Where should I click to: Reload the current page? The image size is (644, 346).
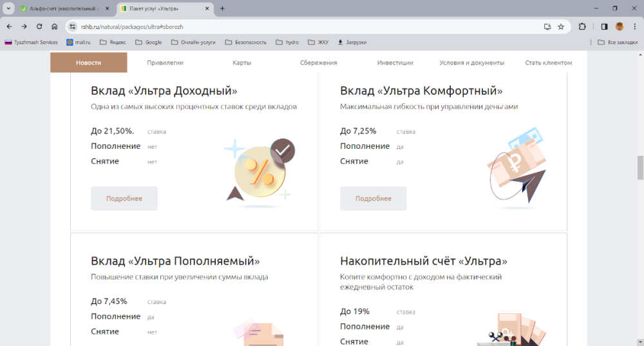click(x=39, y=26)
